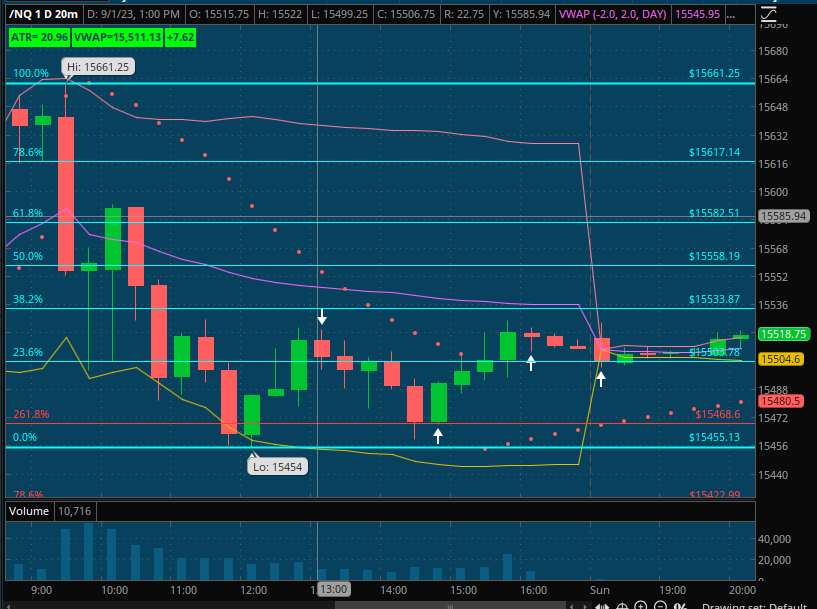The width and height of the screenshot is (817, 609).
Task: Zoom out with the minus magnifier icon
Action: (x=660, y=605)
